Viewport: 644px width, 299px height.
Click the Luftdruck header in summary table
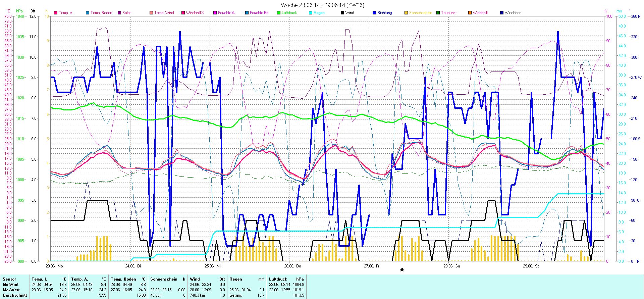(278, 279)
